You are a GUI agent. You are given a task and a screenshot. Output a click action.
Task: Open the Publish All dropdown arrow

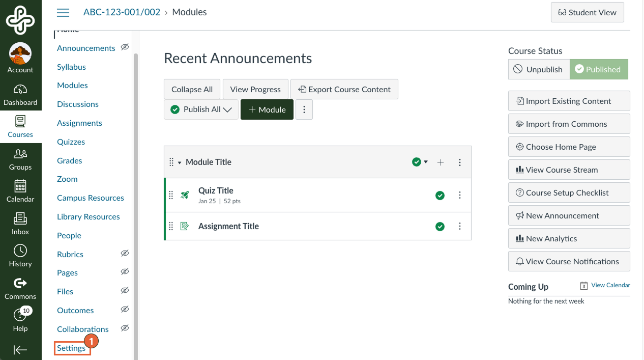[x=227, y=109]
